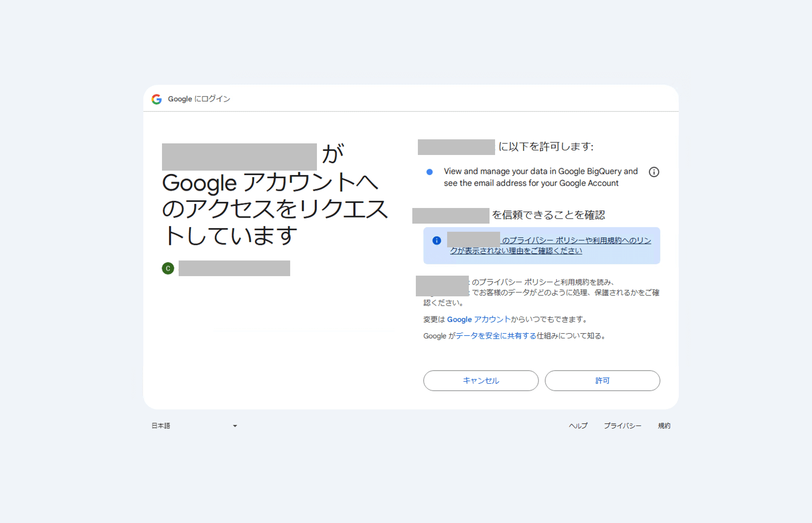Click the 'Google にログイン' header text
Screen dimensions: 812x523
[199, 99]
